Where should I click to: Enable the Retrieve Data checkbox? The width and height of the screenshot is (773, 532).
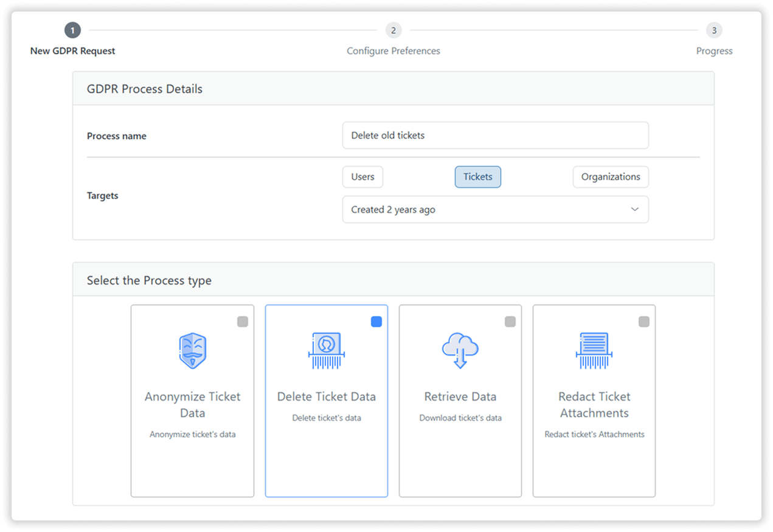(510, 322)
